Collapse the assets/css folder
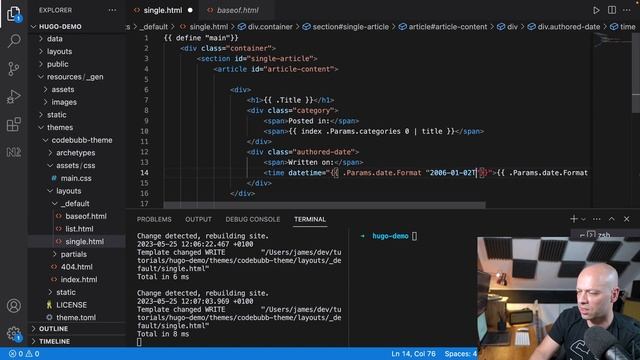640x360 pixels. (77, 165)
